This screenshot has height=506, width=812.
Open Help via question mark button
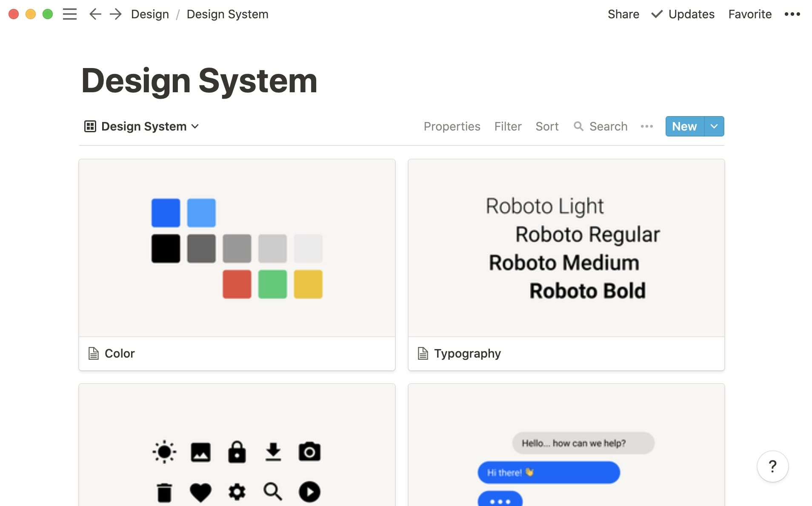pos(773,466)
